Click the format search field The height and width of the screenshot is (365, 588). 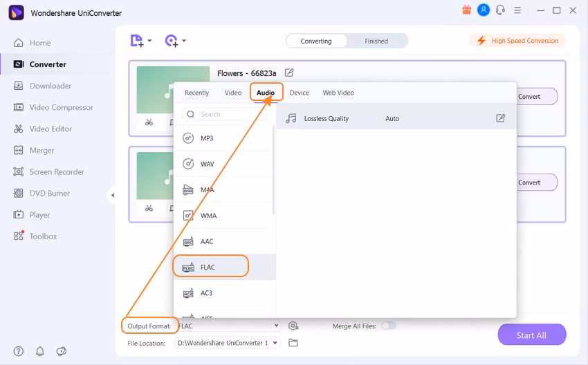(x=225, y=114)
